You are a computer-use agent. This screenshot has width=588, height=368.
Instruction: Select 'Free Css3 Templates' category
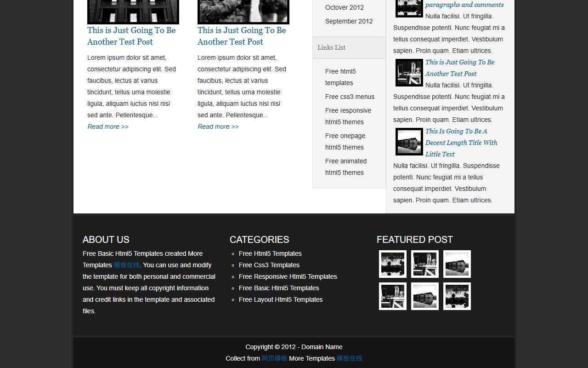[269, 265]
